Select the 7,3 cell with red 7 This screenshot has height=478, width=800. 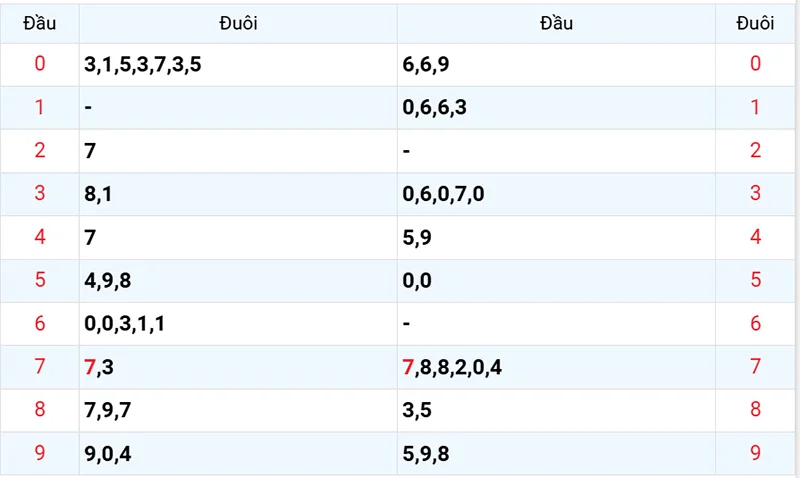[99, 367]
